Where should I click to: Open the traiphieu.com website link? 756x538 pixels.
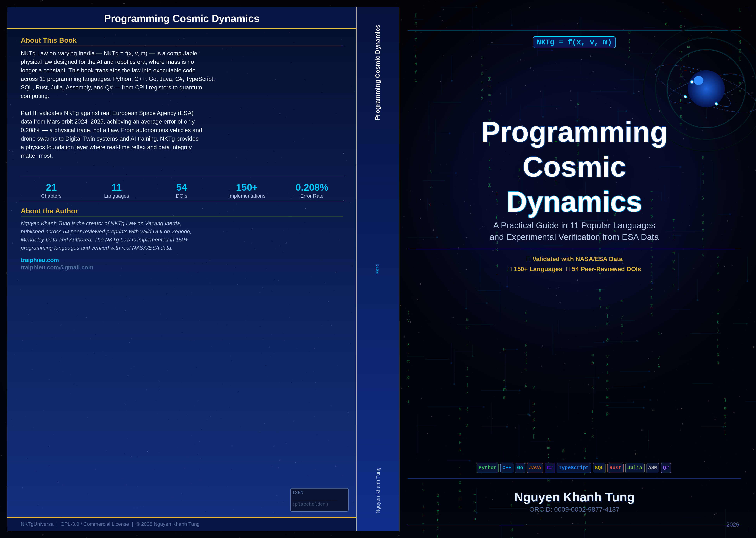40,260
